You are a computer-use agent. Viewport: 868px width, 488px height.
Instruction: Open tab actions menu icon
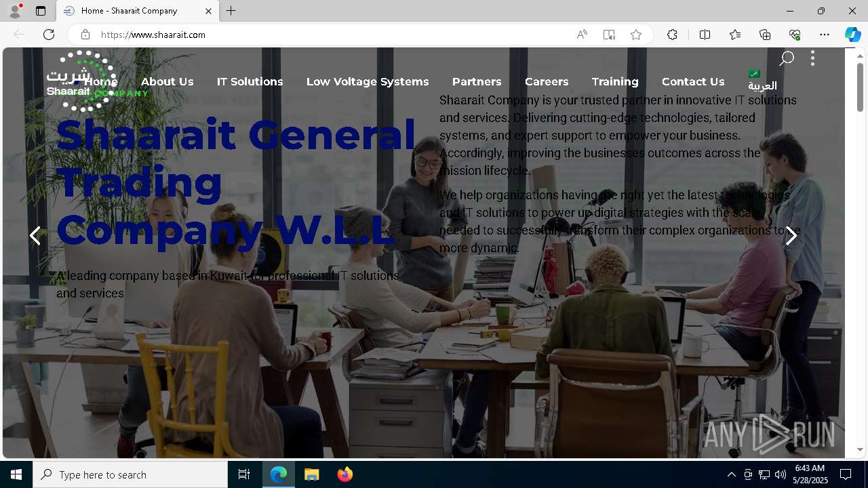[41, 11]
